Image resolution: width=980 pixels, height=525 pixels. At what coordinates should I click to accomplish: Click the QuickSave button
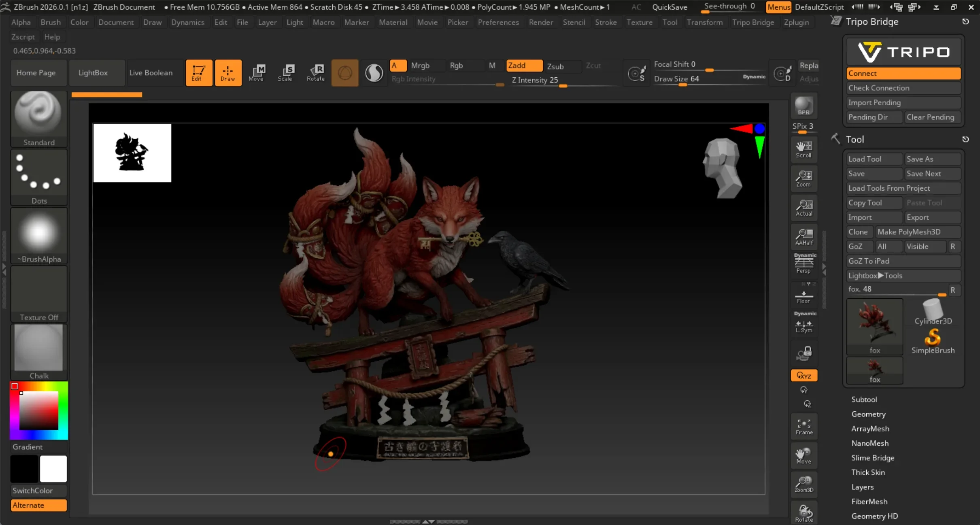[x=670, y=7]
